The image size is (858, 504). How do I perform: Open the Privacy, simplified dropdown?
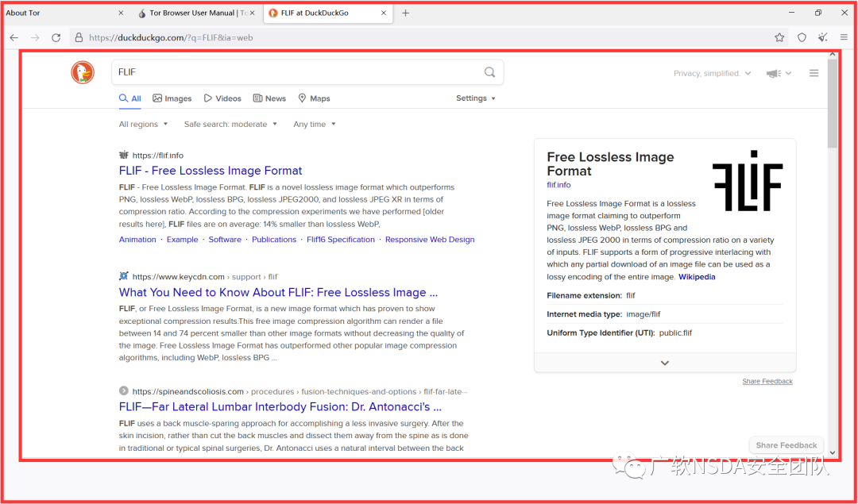point(713,73)
